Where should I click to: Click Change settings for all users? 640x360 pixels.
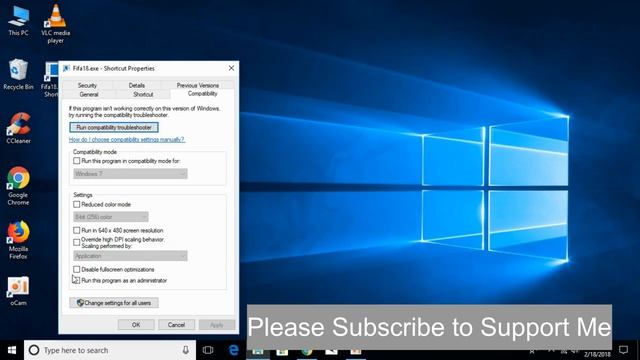[x=114, y=303]
